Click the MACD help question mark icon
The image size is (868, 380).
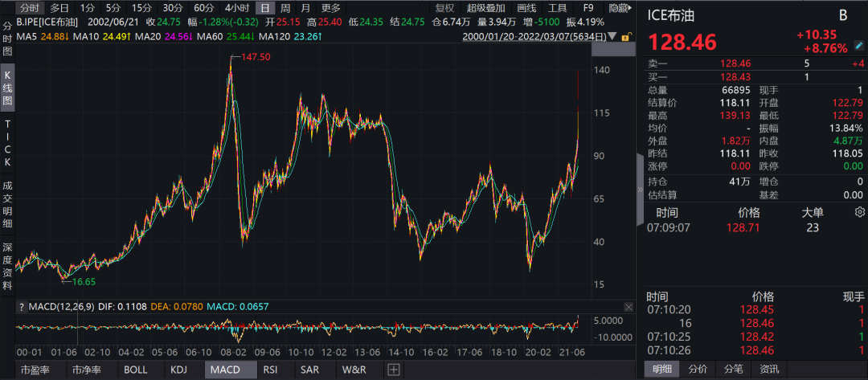21,307
